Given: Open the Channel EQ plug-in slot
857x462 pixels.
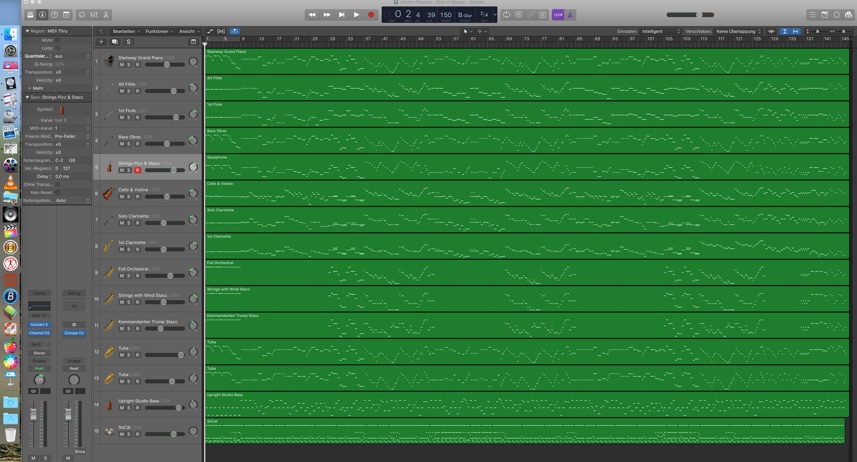Looking at the screenshot, I should coord(39,332).
